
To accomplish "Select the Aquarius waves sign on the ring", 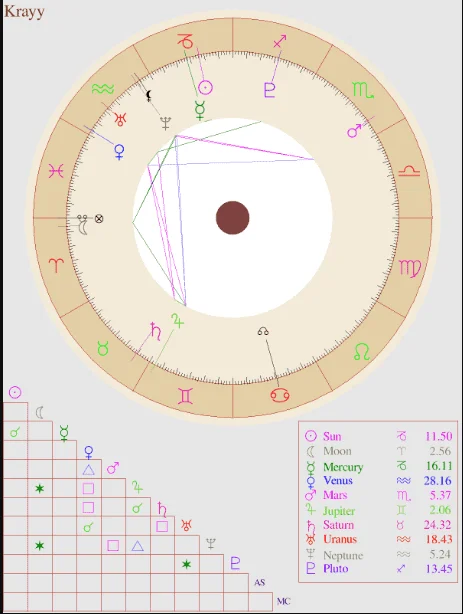I will click(103, 89).
